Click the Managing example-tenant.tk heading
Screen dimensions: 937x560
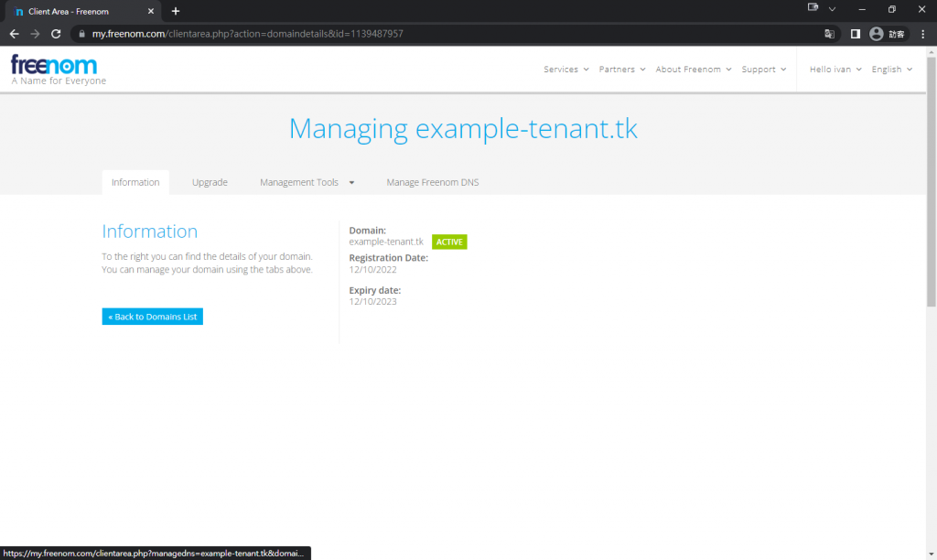[463, 129]
